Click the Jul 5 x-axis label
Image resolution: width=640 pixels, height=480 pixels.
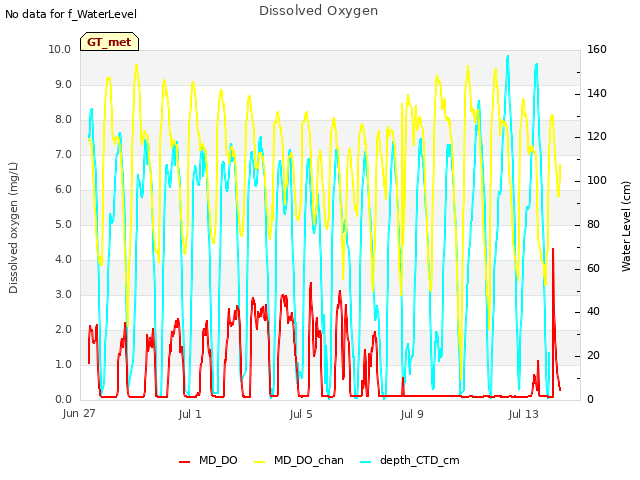click(x=301, y=414)
